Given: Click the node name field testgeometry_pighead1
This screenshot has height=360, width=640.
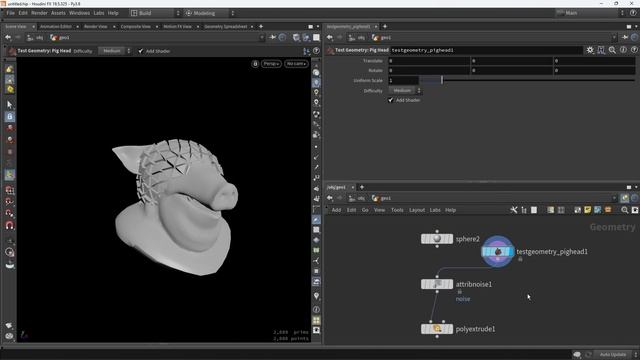Looking at the screenshot, I should click(x=486, y=50).
